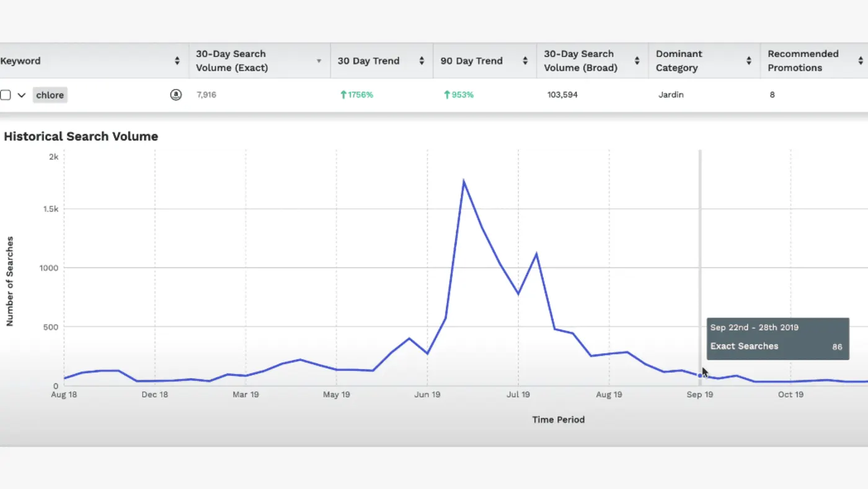Screen dimensions: 868x489
Task: Click the Jardin category cell
Action: (x=671, y=95)
